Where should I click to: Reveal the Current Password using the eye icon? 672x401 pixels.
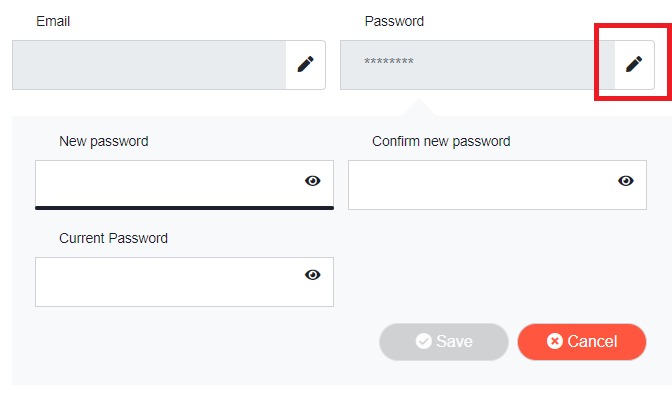point(313,275)
